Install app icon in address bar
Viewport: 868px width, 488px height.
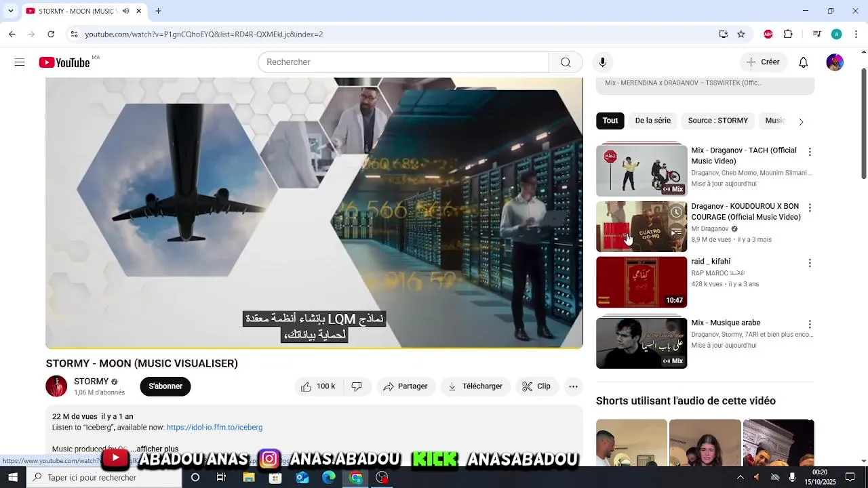[724, 34]
